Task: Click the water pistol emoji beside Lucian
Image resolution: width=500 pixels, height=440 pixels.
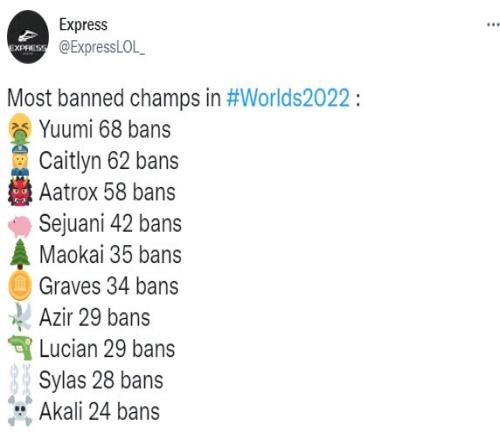Action: (21, 348)
